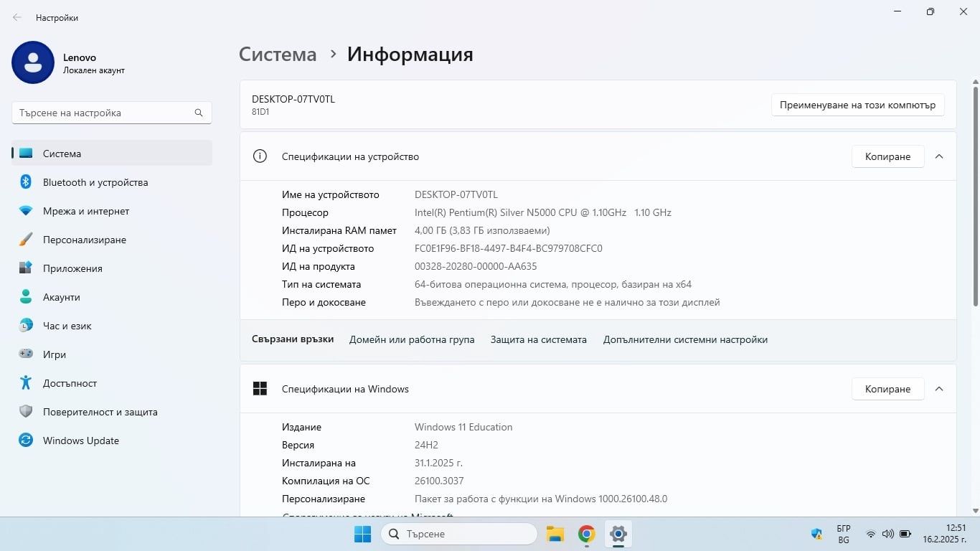
Task: Click the Търсене на настройка search field
Action: pyautogui.click(x=111, y=113)
